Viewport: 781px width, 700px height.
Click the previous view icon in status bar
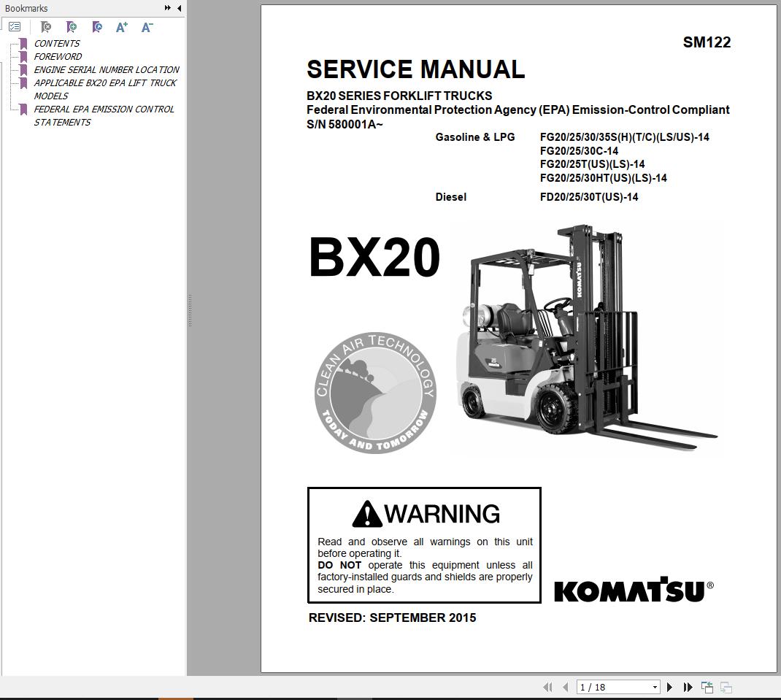click(x=707, y=687)
